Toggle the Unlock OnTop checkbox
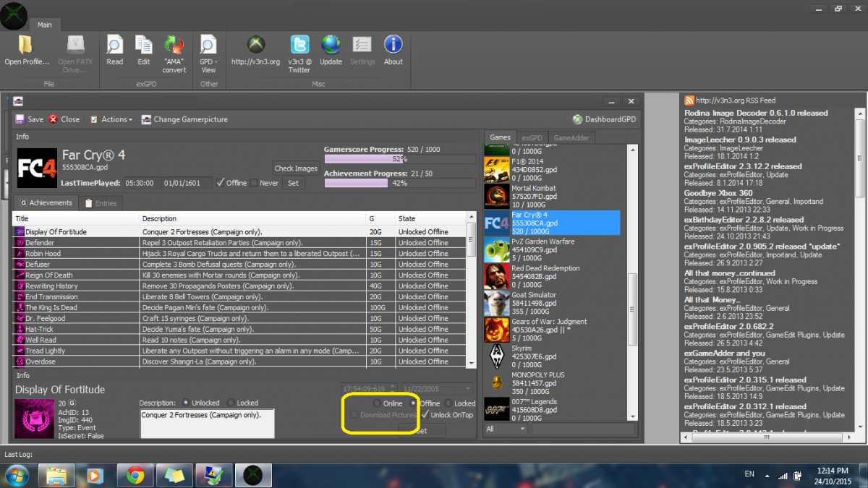The image size is (868, 488). tap(425, 415)
